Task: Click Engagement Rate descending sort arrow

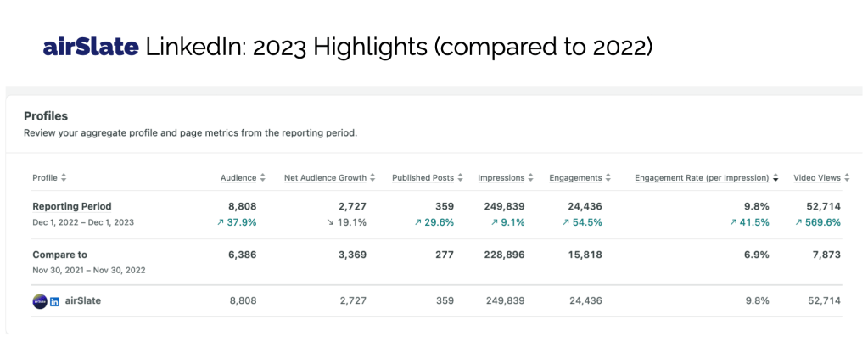Action: [775, 178]
